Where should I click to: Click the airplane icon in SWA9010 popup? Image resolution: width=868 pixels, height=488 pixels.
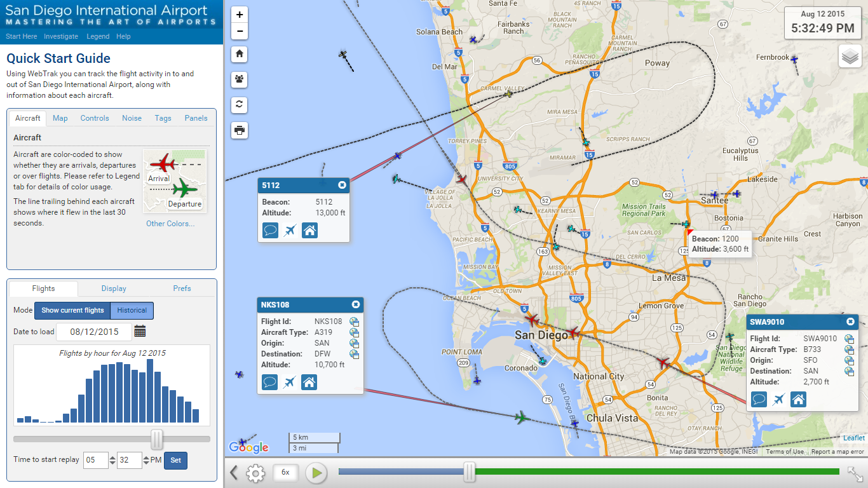[x=778, y=399]
